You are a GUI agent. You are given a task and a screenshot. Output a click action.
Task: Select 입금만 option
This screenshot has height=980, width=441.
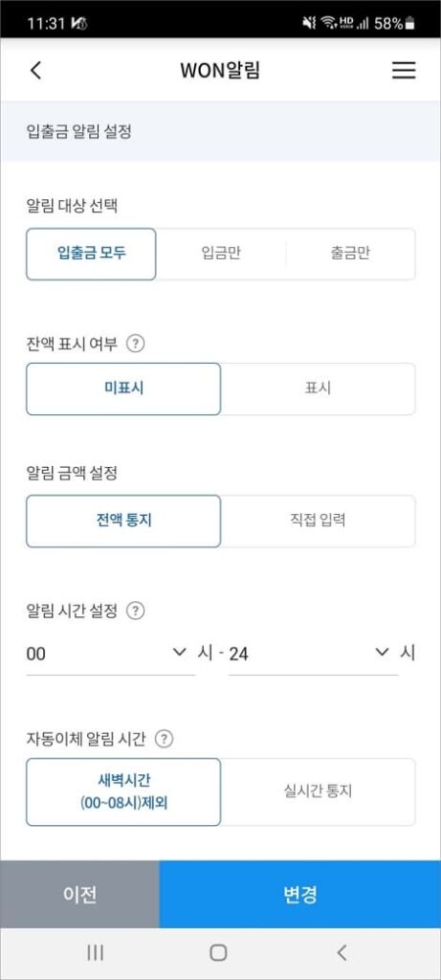coord(221,254)
